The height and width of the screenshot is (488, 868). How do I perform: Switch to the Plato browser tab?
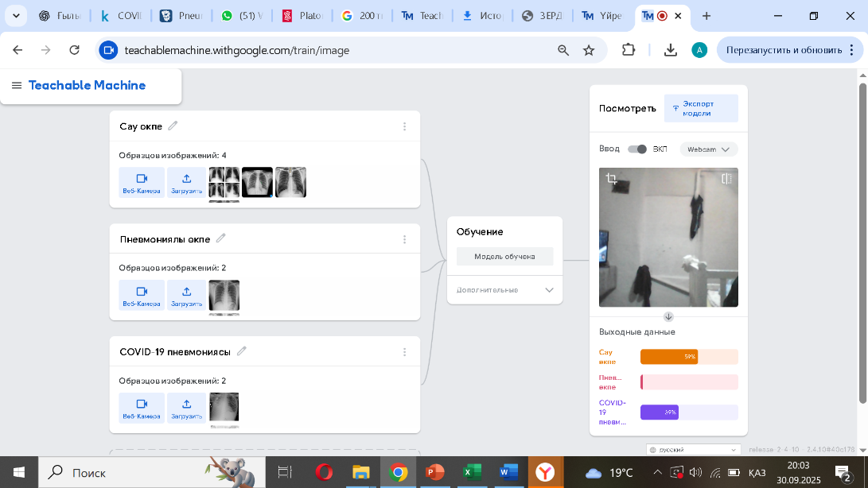[x=303, y=16]
